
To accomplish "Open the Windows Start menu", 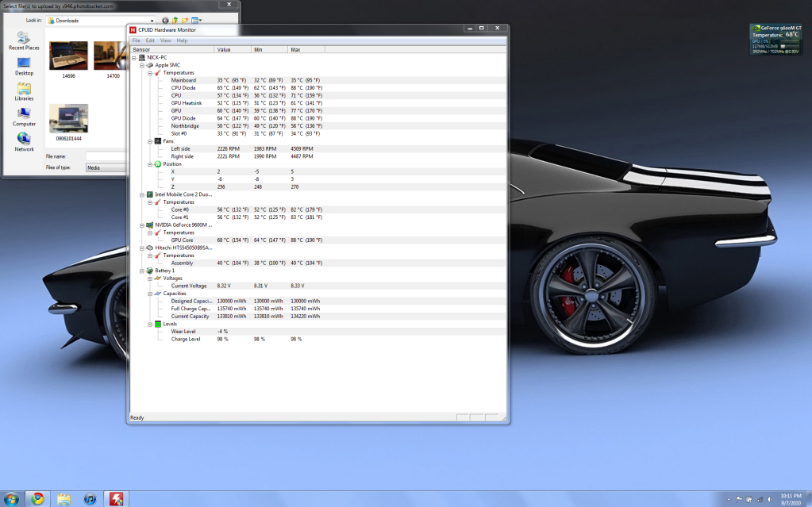I will coord(11,499).
